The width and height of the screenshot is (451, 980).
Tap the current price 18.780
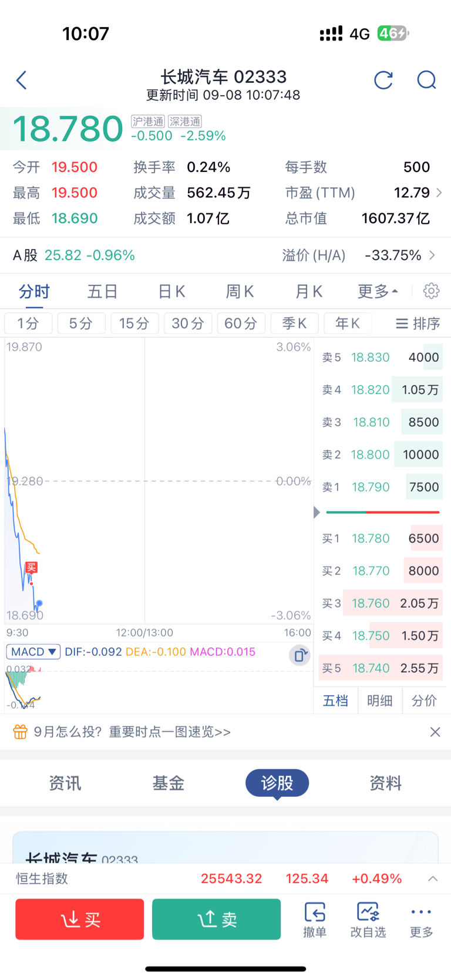tap(68, 129)
